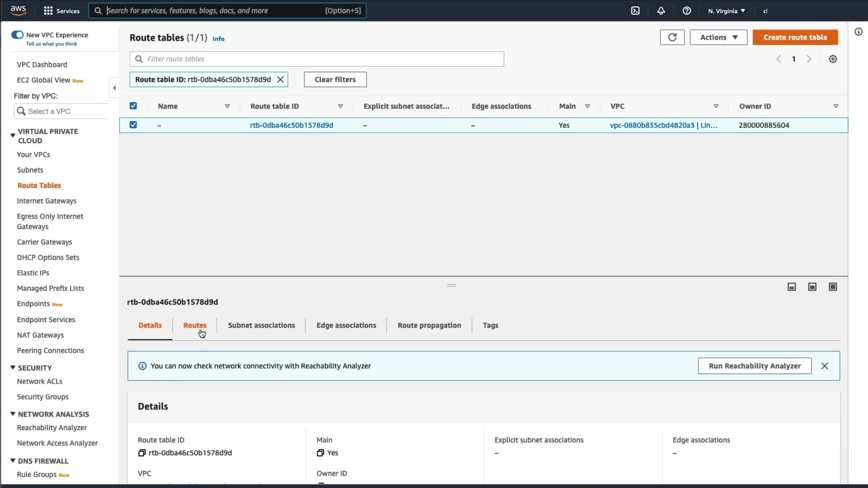Deselect the rtb-0dba46c50b1578d9d row checkbox

pos(133,125)
